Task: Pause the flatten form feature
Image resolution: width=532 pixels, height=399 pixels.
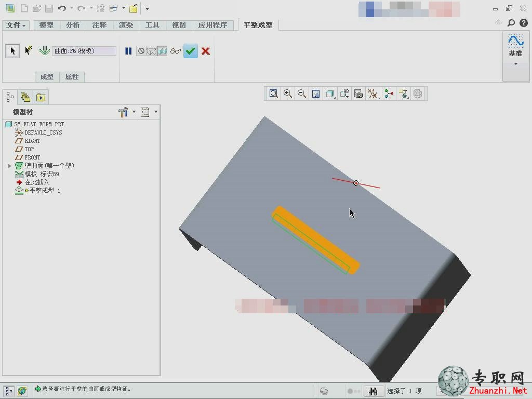Action: (x=128, y=51)
